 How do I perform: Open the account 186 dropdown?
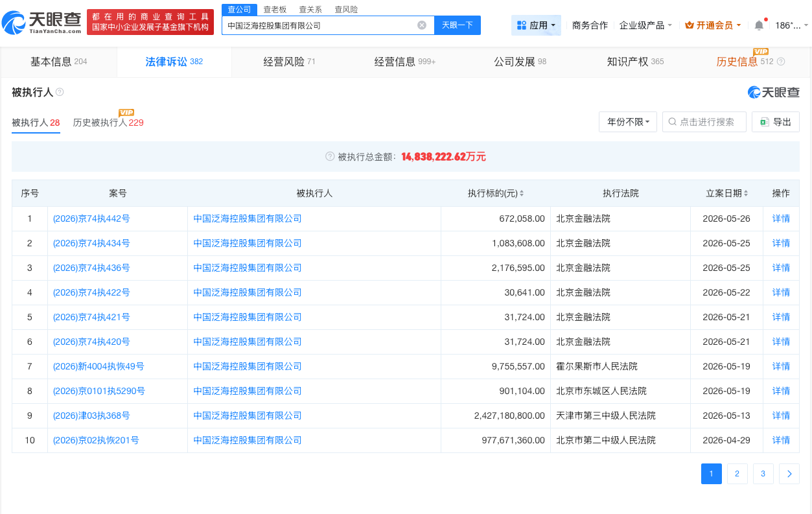coord(792,25)
